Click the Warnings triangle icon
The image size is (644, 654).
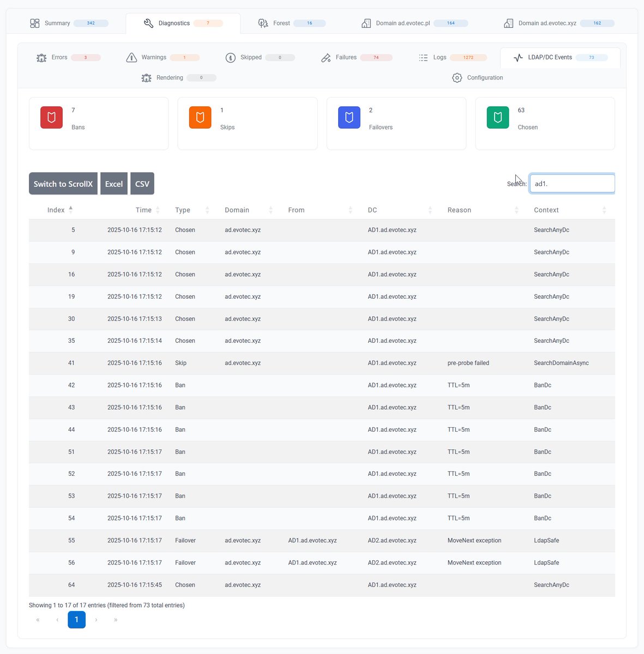(x=131, y=58)
